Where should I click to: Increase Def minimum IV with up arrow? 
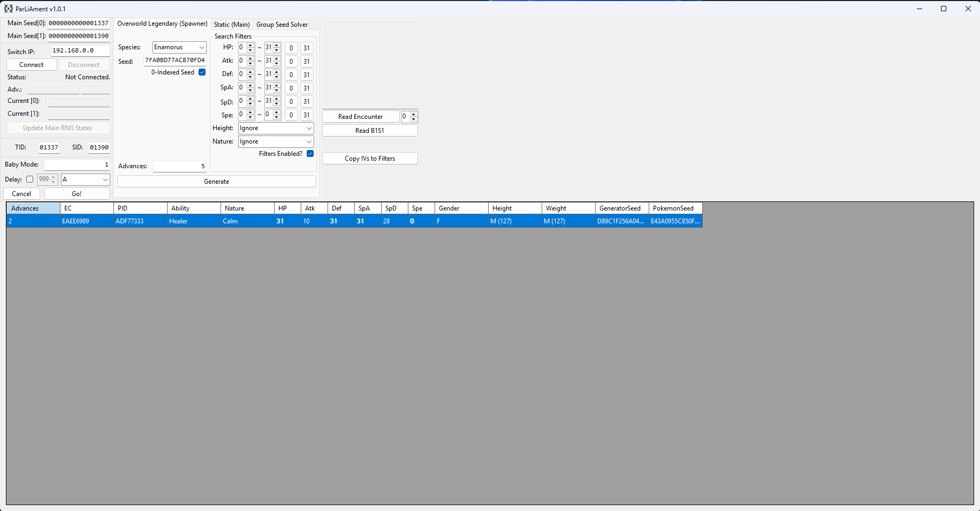250,72
